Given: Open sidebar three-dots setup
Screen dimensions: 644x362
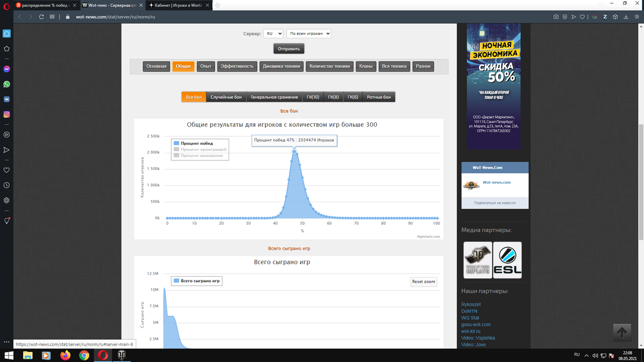Looking at the screenshot, I should (6, 342).
